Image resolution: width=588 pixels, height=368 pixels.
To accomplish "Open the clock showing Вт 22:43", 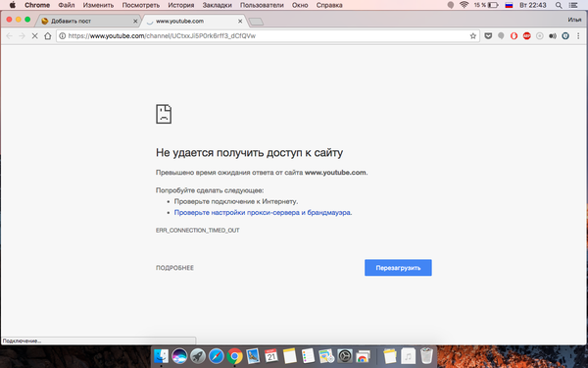I will point(532,5).
